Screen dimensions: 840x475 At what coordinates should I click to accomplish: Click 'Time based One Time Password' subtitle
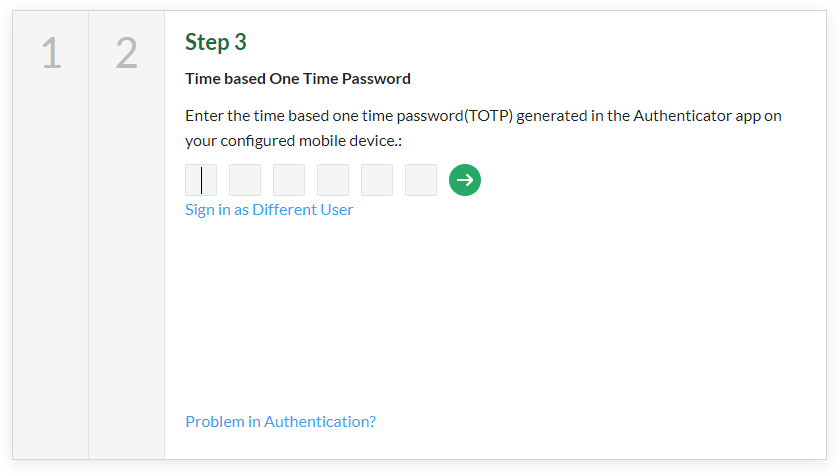point(298,78)
